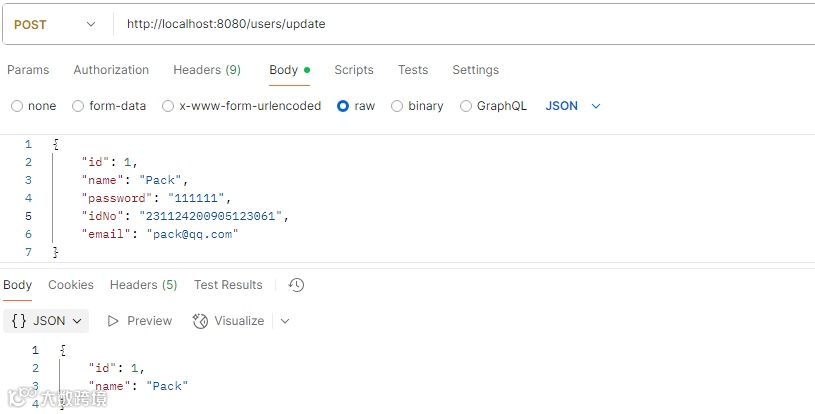Click the Preview play icon

[x=113, y=321]
